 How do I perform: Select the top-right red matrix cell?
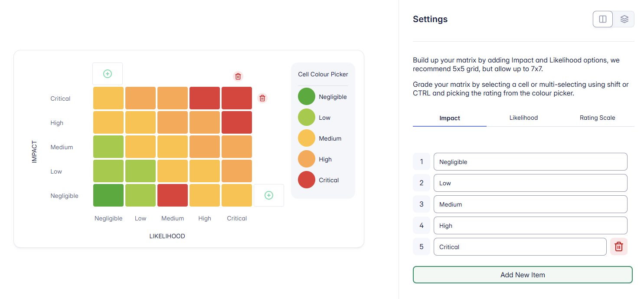[236, 98]
